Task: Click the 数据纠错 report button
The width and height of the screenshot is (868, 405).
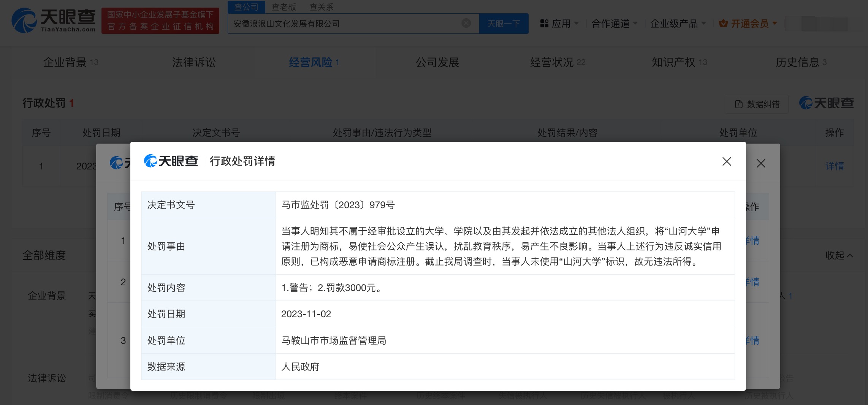Action: coord(757,104)
